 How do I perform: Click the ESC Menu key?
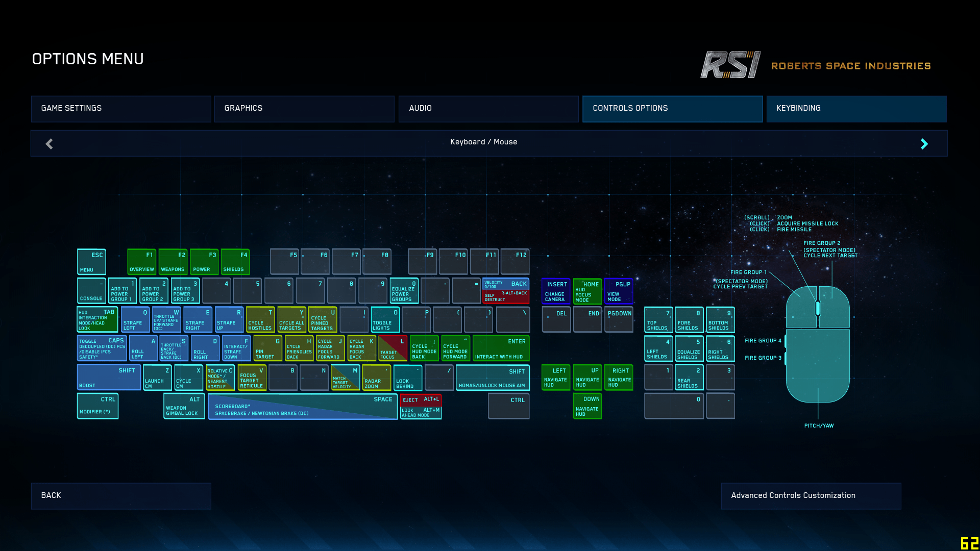point(91,262)
